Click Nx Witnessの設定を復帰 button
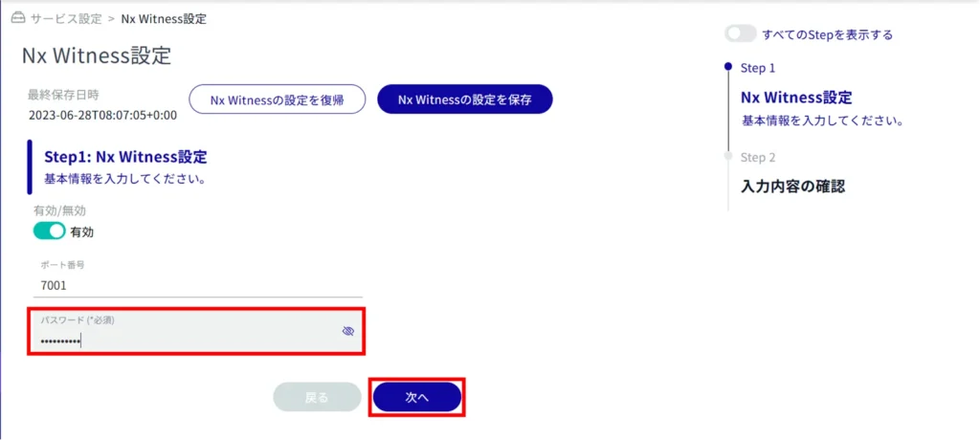 [277, 99]
